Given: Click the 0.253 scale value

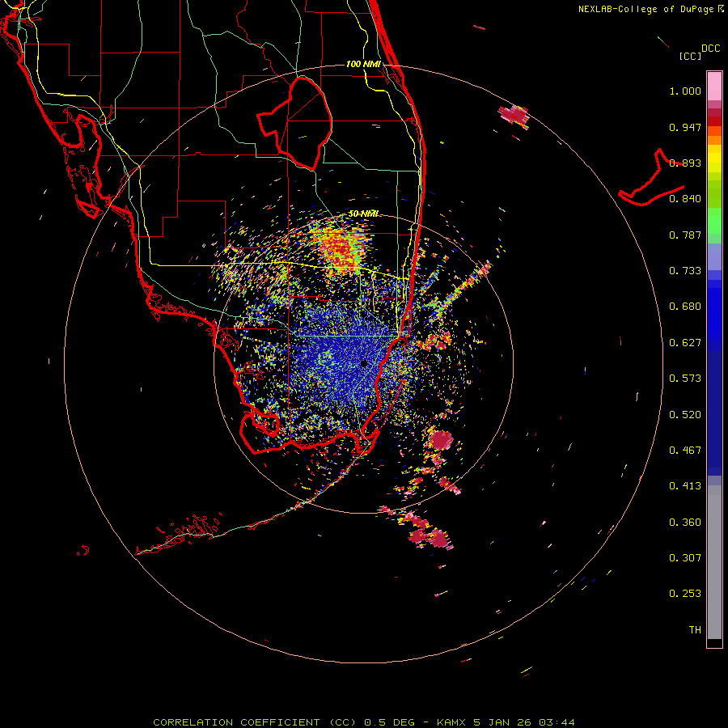Looking at the screenshot, I should tap(685, 594).
